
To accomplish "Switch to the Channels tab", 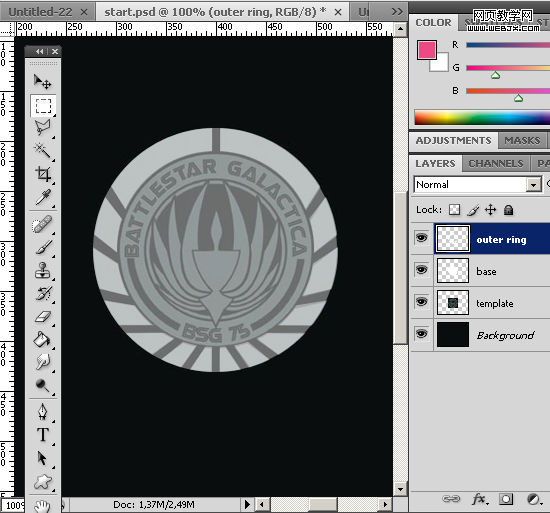I will (496, 164).
